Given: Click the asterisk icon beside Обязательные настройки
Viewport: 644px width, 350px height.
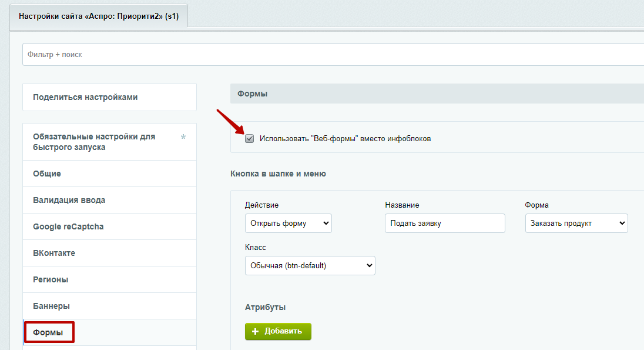Looking at the screenshot, I should [x=183, y=136].
